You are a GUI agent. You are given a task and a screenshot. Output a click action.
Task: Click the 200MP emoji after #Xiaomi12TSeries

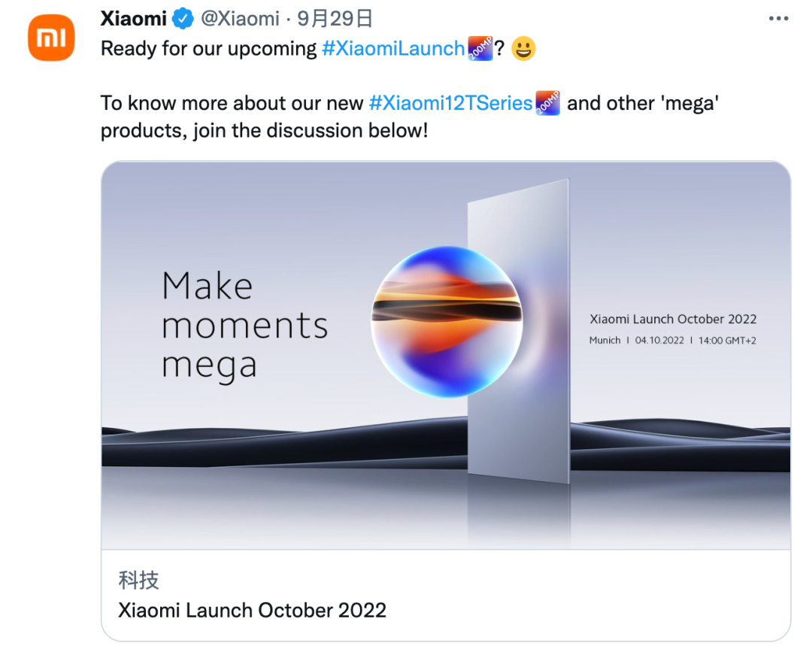(547, 103)
